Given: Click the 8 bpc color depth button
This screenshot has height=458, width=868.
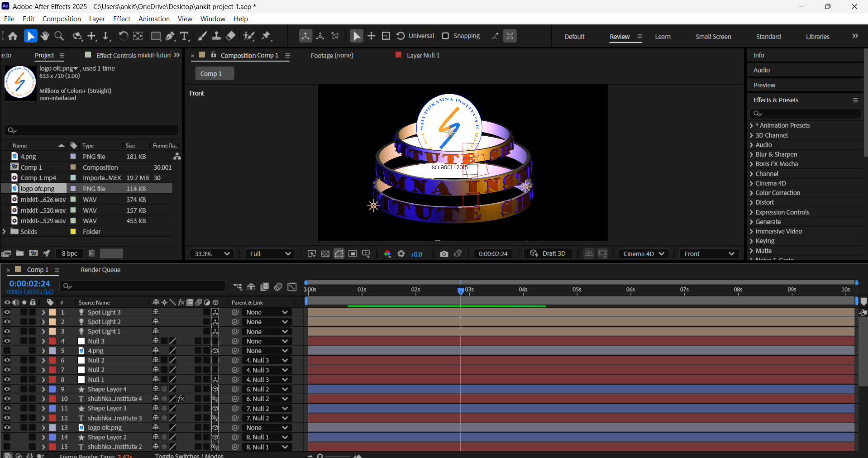Looking at the screenshot, I should 69,253.
